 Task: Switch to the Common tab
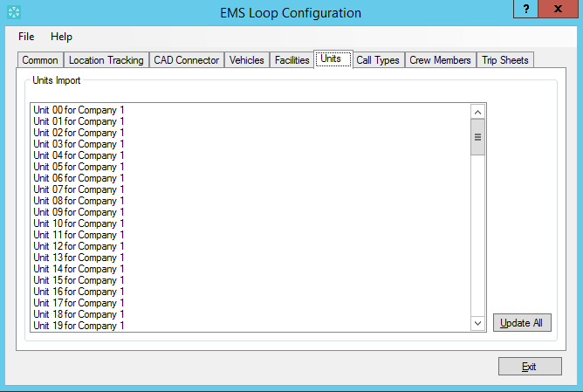40,60
